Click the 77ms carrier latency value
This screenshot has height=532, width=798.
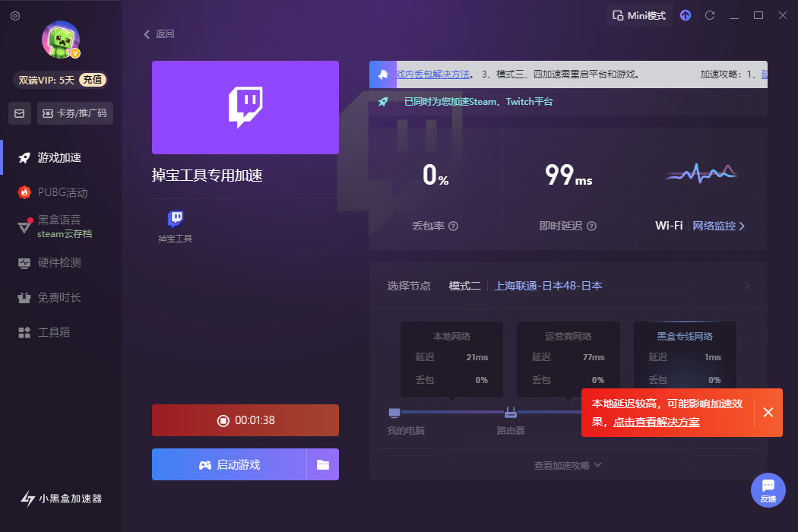[x=594, y=357]
